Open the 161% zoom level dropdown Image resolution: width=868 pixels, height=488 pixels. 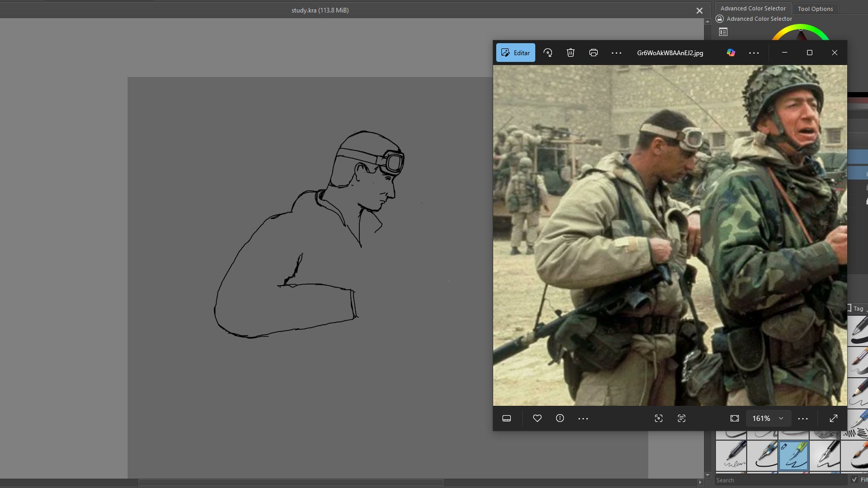pyautogui.click(x=768, y=418)
